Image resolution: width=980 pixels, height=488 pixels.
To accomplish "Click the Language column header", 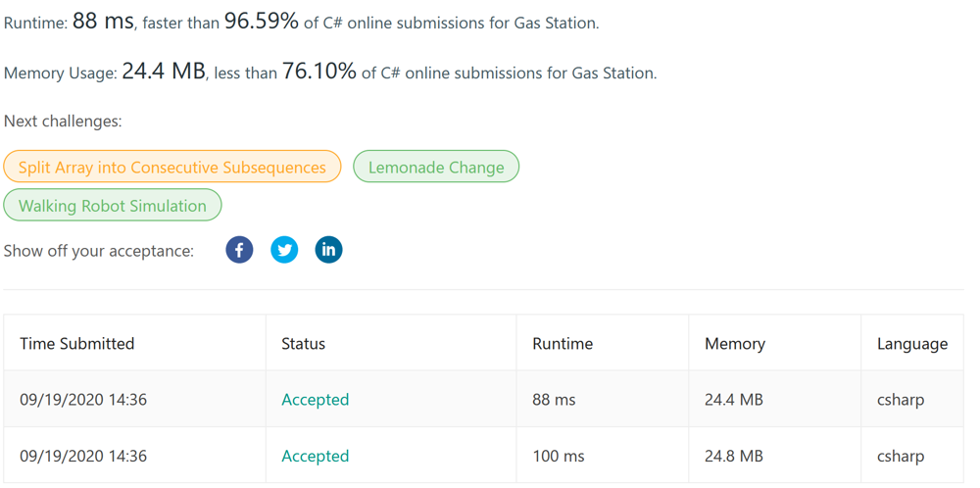I will (912, 343).
